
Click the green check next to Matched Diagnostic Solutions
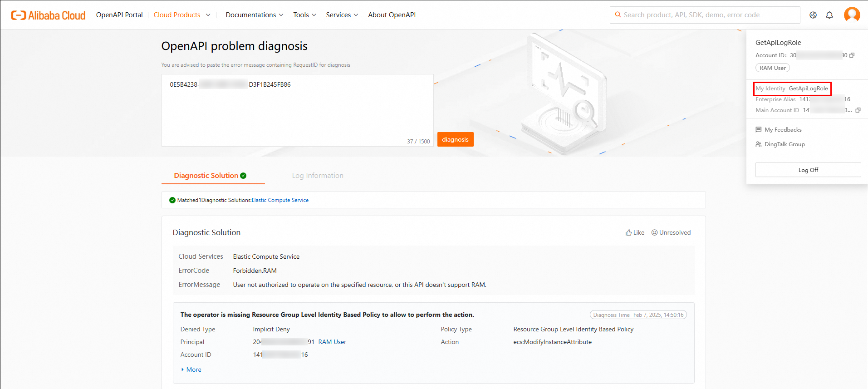click(172, 200)
